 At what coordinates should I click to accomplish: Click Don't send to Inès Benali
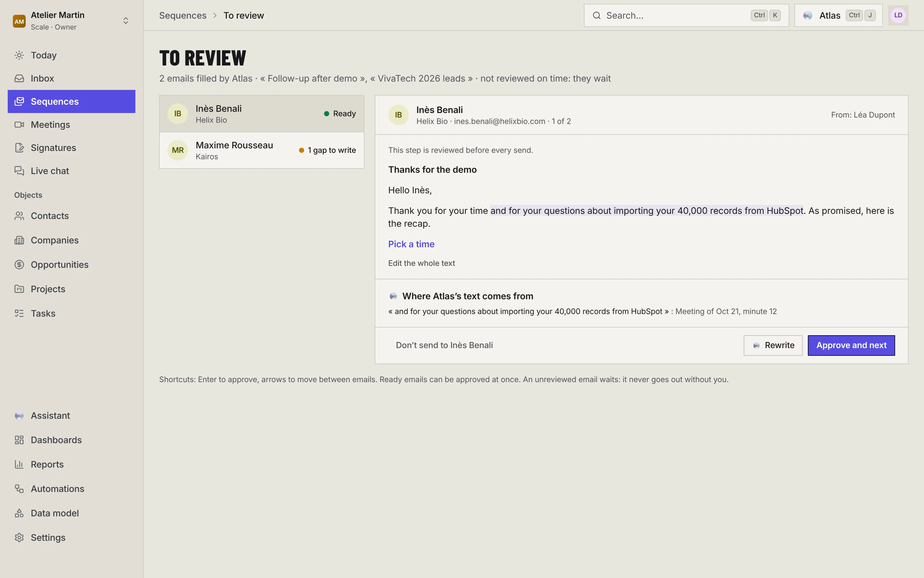click(444, 345)
